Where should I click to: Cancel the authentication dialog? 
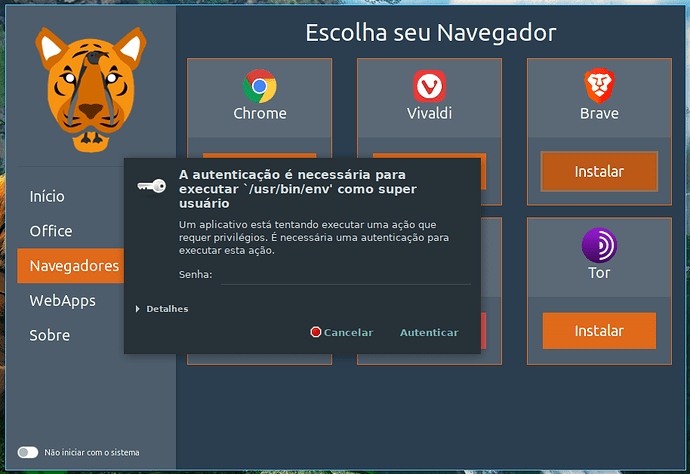(341, 332)
